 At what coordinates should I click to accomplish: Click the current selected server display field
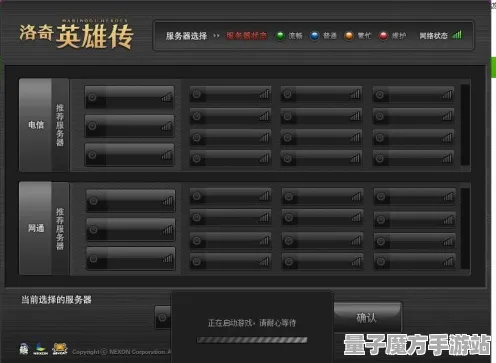163,318
